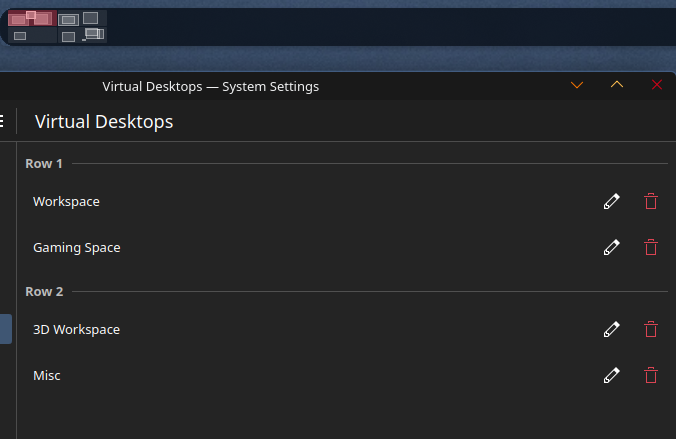Edit the 3D Workspace desktop name
676x439 pixels.
611,329
